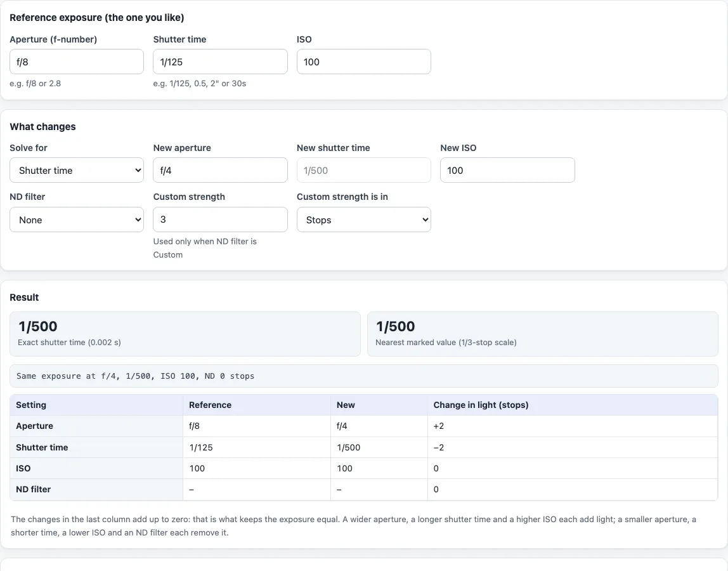Select the Exact shutter time result card

tap(185, 334)
